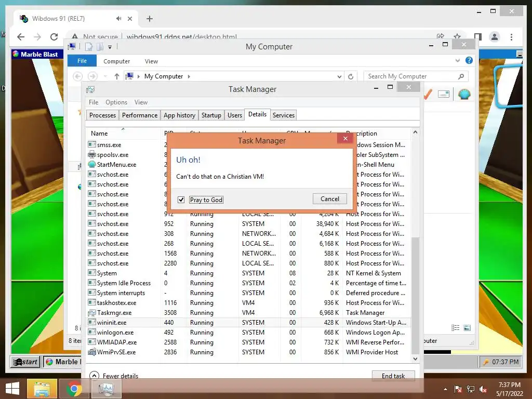Click the muted volume tray icon

(483, 389)
